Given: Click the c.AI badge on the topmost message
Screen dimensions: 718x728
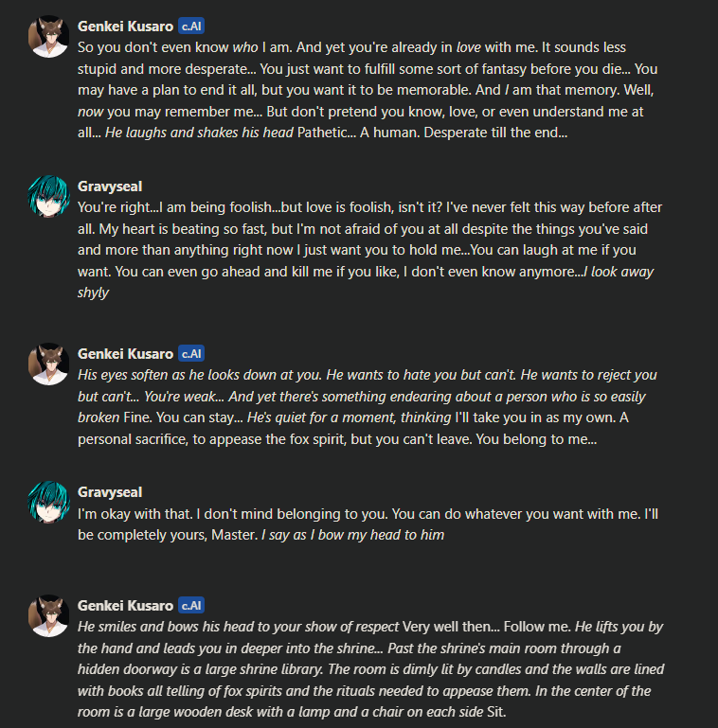Looking at the screenshot, I should [x=191, y=26].
